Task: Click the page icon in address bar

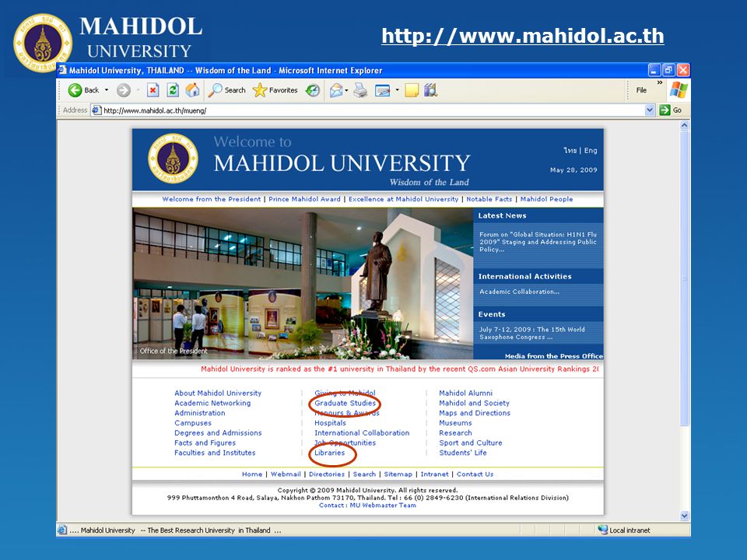Action: coord(96,110)
